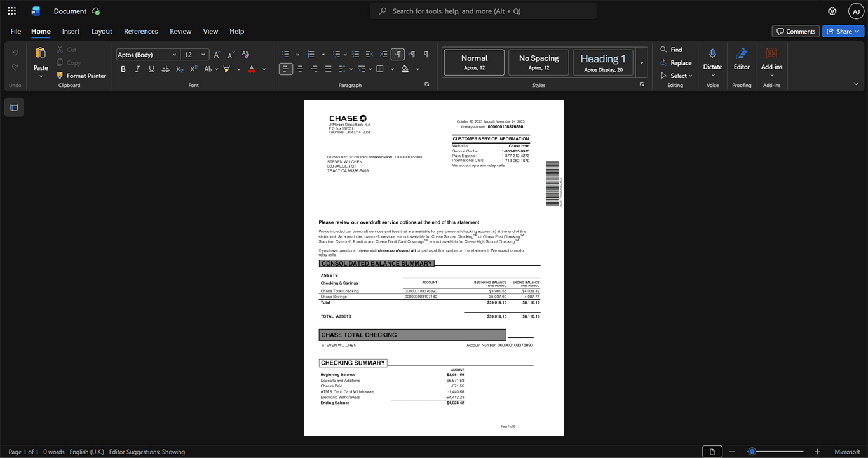
Task: Switch to the View tab
Action: click(210, 31)
